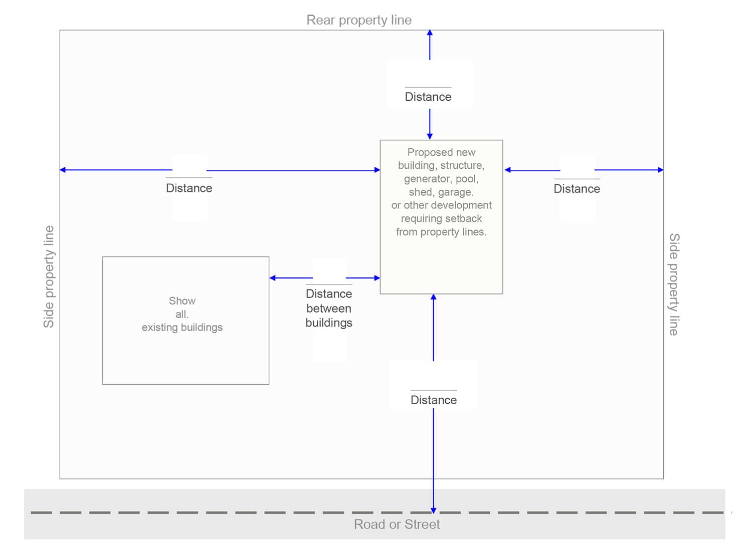This screenshot has height=560, width=752.
Task: Click the arrowhead on the road's dashed centerline
Action: coord(434,510)
